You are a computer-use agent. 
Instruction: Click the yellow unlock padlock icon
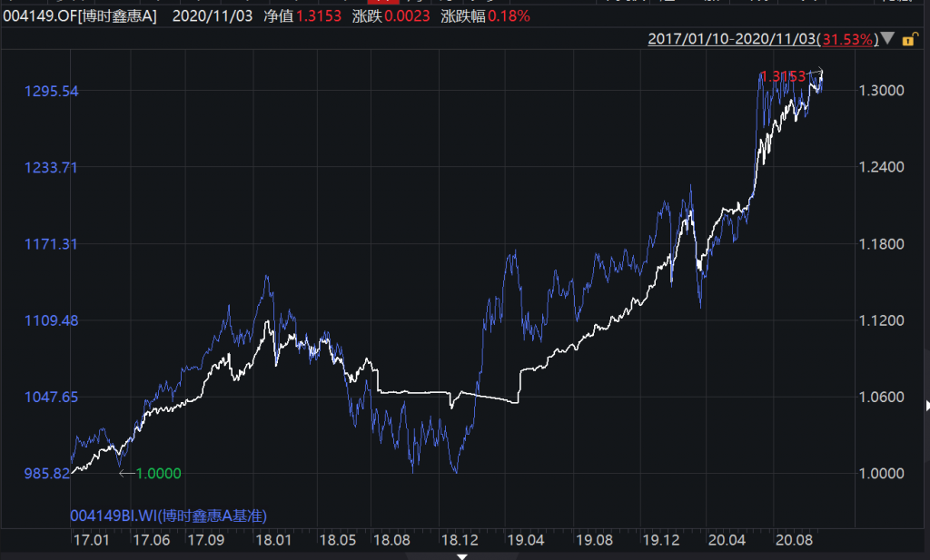click(905, 39)
